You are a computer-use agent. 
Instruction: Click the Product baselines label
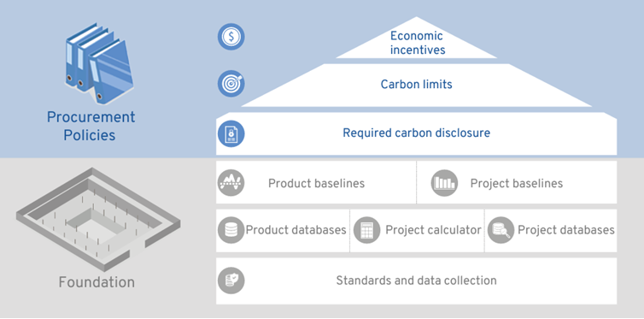point(316,183)
